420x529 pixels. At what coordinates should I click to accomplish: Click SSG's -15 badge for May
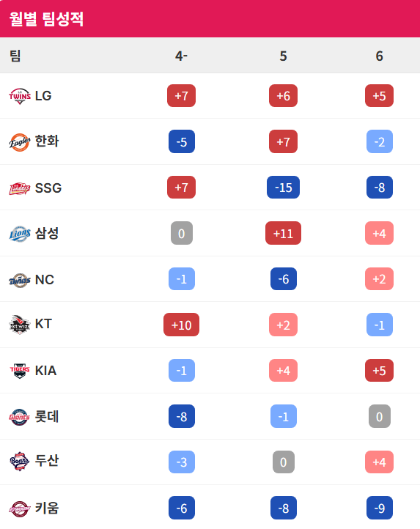click(x=283, y=188)
